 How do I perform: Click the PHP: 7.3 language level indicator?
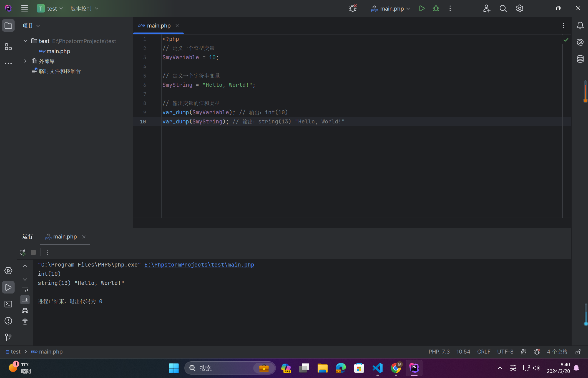click(x=439, y=352)
